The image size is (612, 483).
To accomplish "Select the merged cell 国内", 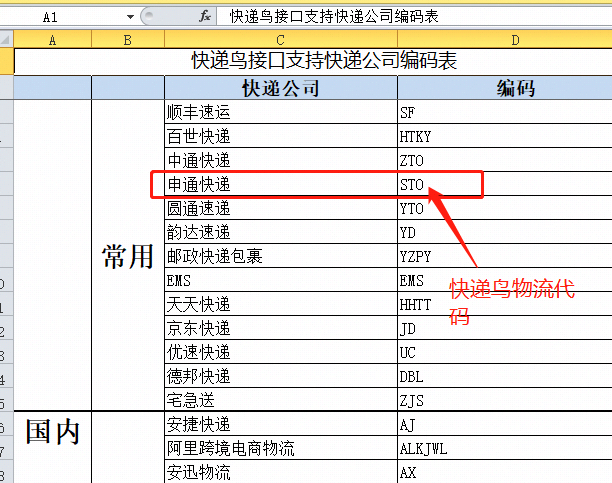I will [x=52, y=447].
